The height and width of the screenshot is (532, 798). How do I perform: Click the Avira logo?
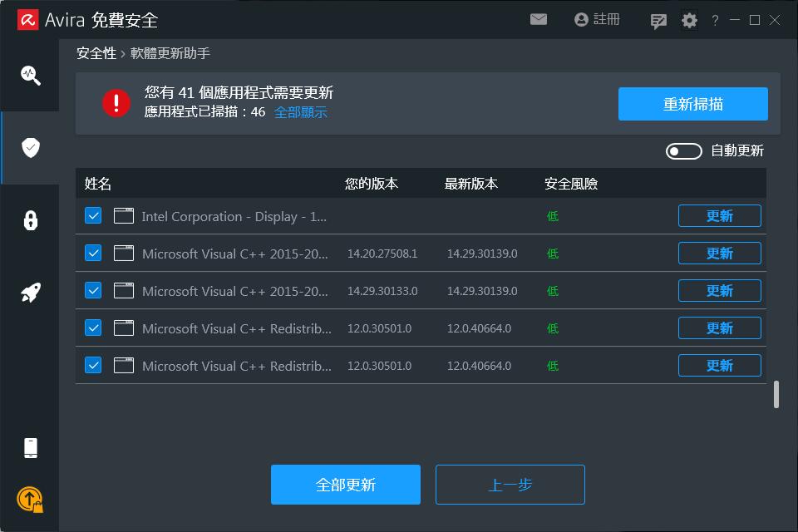coord(27,20)
